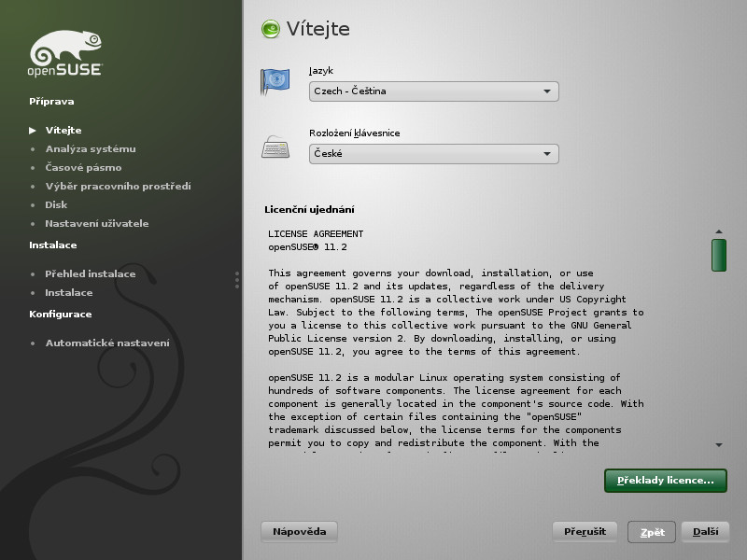
Task: Select the Časové pásmo step
Action: [x=83, y=168]
